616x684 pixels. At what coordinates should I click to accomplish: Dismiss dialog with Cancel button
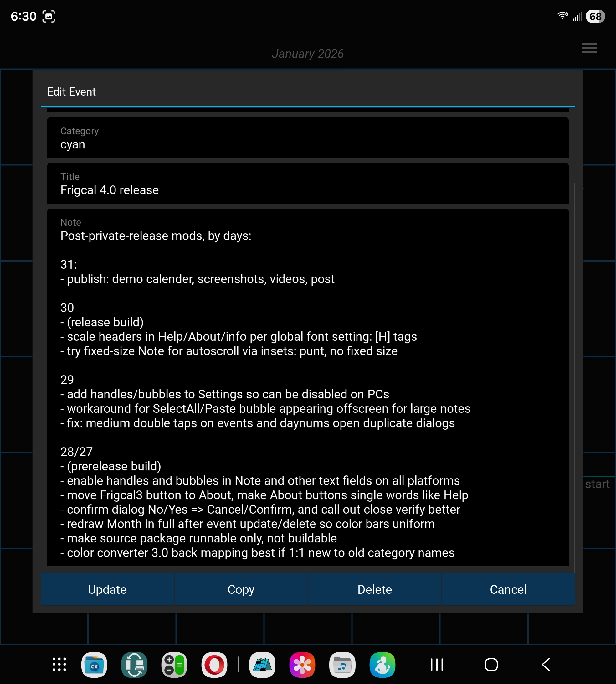pos(508,589)
